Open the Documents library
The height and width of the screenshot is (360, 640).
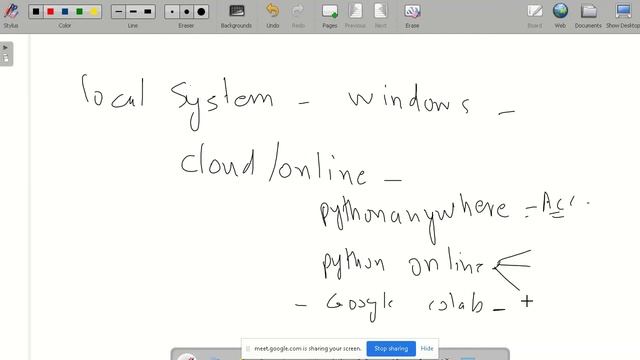pyautogui.click(x=588, y=16)
